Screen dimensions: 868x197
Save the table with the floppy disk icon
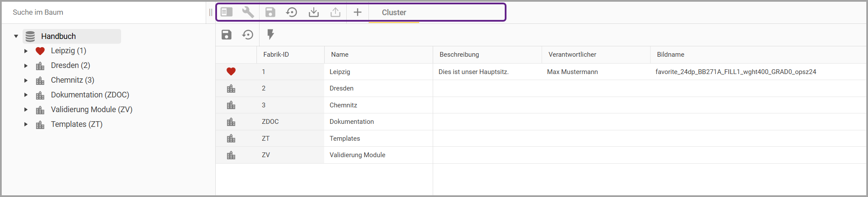coord(227,35)
